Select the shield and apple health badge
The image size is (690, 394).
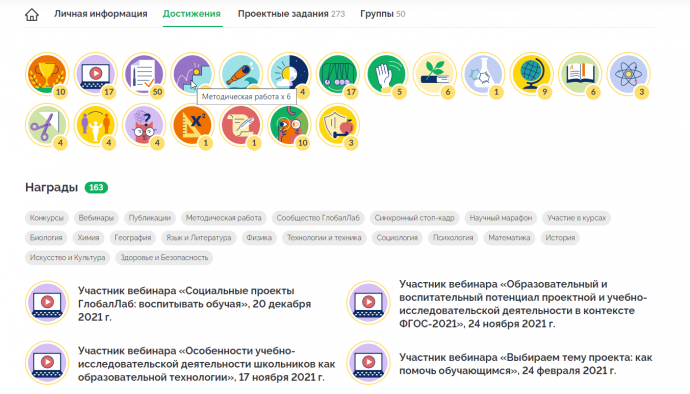tap(338, 125)
